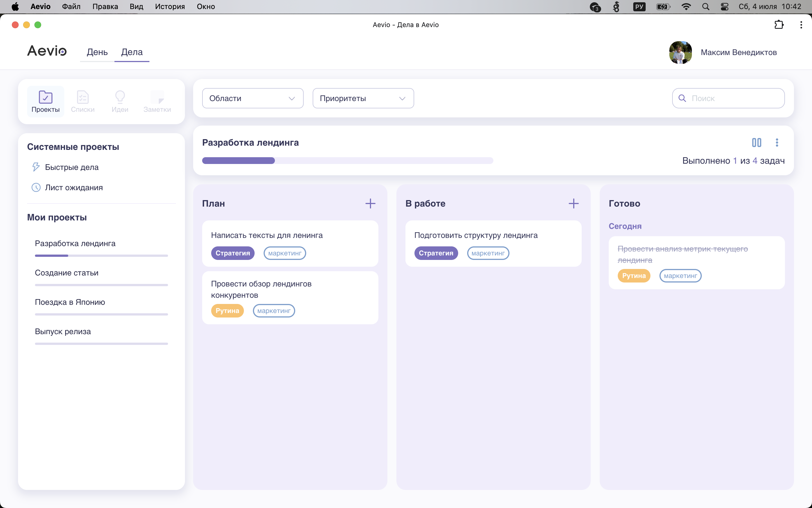This screenshot has height=508, width=812.
Task: Click маркетинг tag on Подготовить структуру card
Action: [488, 253]
